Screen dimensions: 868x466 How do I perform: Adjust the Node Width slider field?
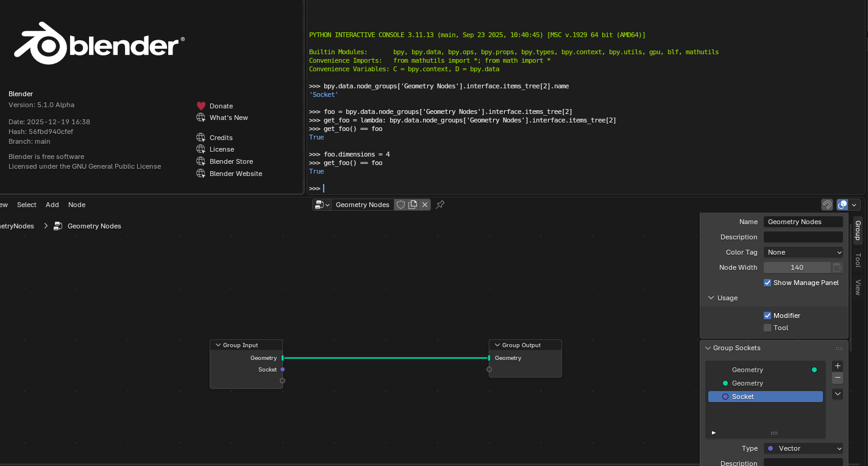[x=797, y=267]
